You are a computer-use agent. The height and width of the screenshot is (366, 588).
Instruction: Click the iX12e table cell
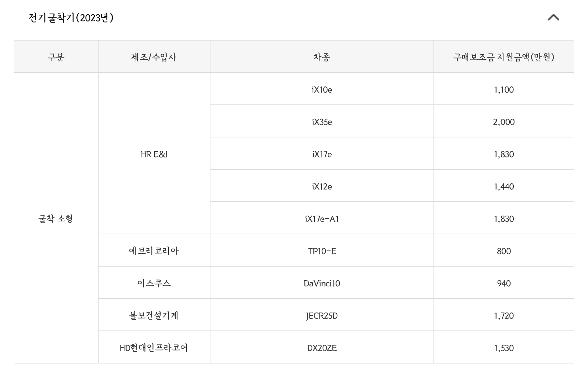(322, 186)
